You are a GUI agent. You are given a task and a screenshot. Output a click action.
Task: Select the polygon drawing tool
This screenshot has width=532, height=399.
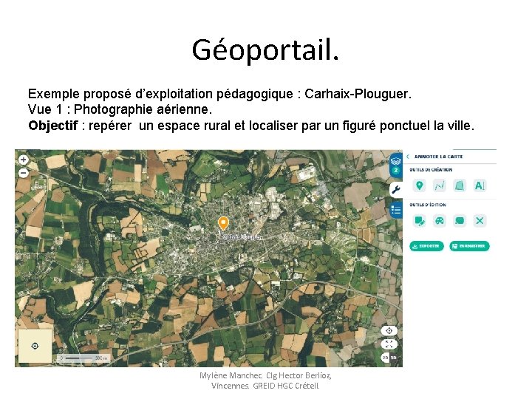pyautogui.click(x=460, y=185)
